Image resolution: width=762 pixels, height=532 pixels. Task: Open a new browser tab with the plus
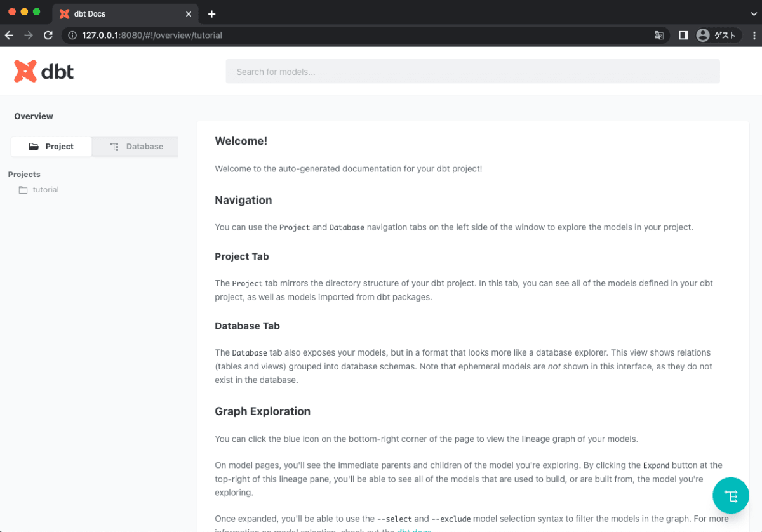click(x=211, y=14)
